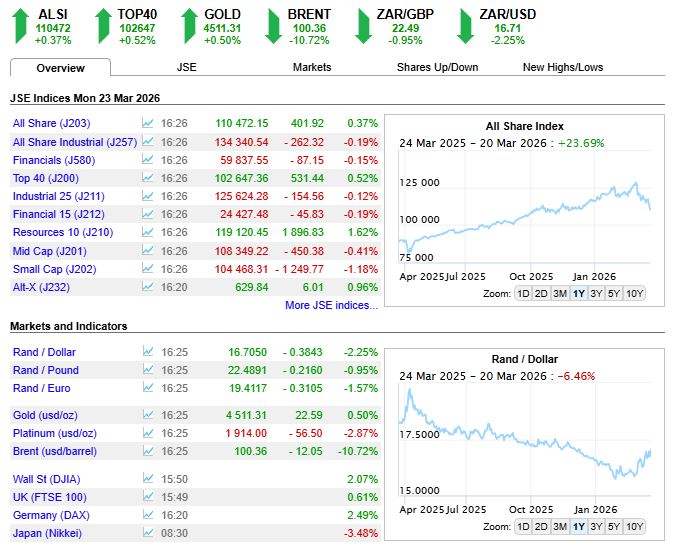Open the Shares Up/Down tab
Image resolution: width=675 pixels, height=546 pixels.
click(x=437, y=67)
